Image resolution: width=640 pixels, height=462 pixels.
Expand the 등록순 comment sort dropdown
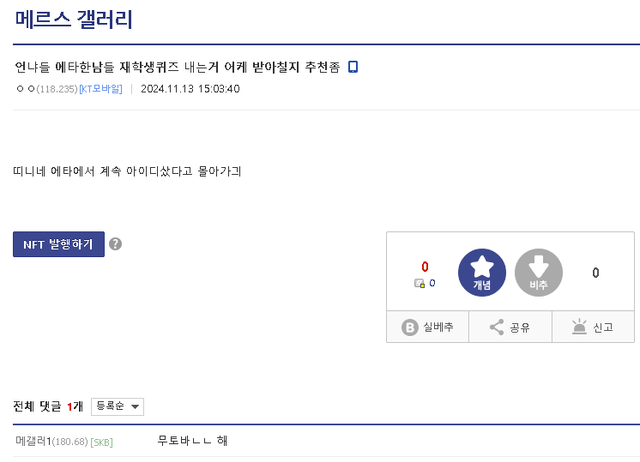click(x=117, y=406)
